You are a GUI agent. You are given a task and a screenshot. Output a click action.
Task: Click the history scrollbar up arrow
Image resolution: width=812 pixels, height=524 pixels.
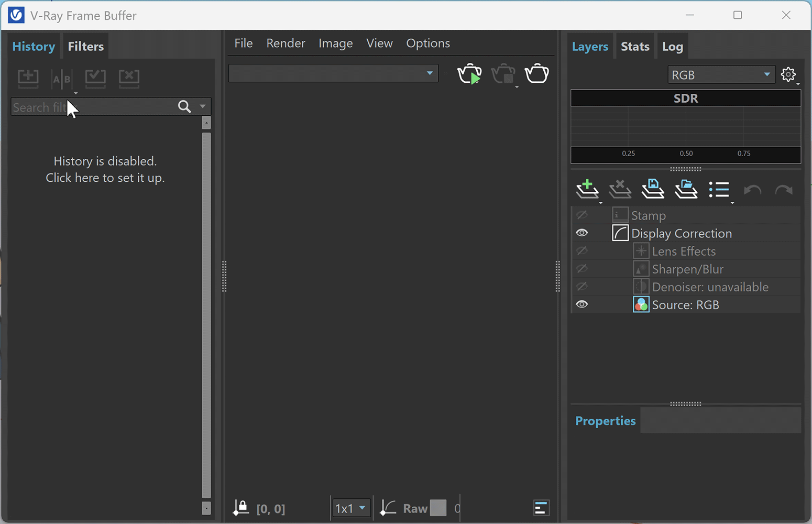pyautogui.click(x=206, y=123)
